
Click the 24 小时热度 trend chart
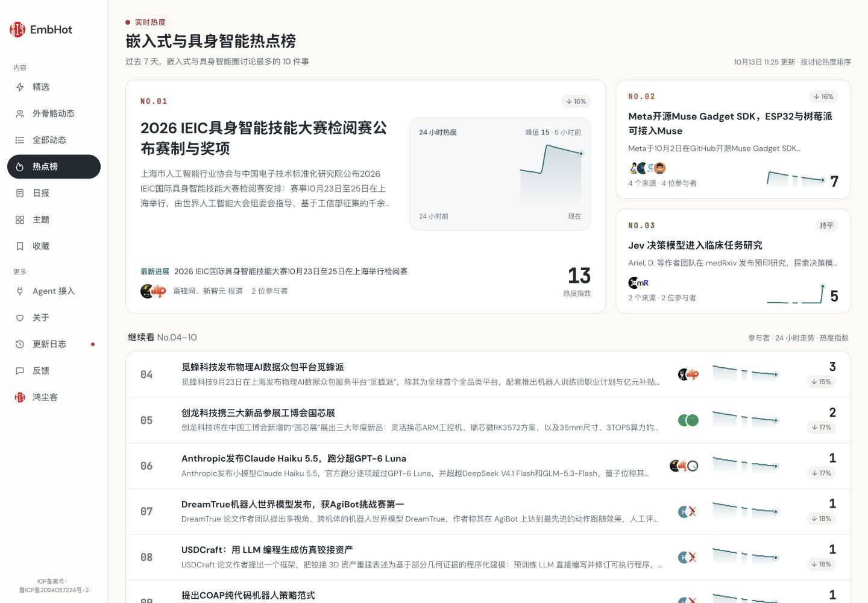[500, 174]
